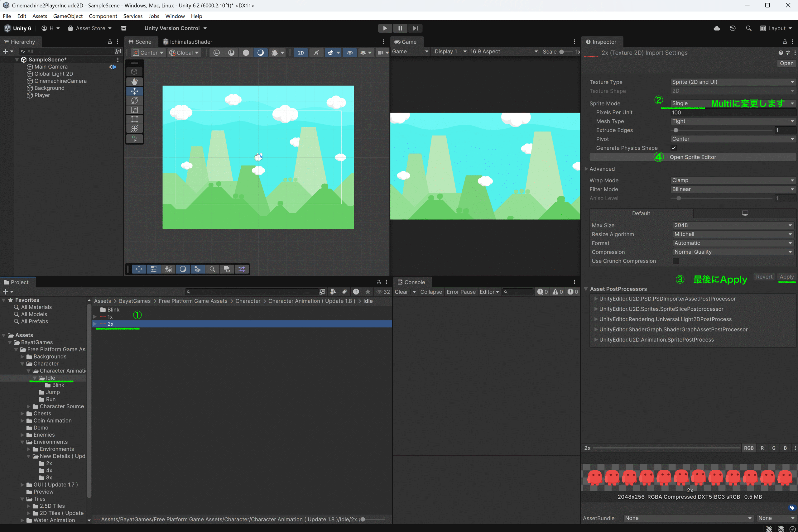Open the GameObject menu

click(68, 16)
